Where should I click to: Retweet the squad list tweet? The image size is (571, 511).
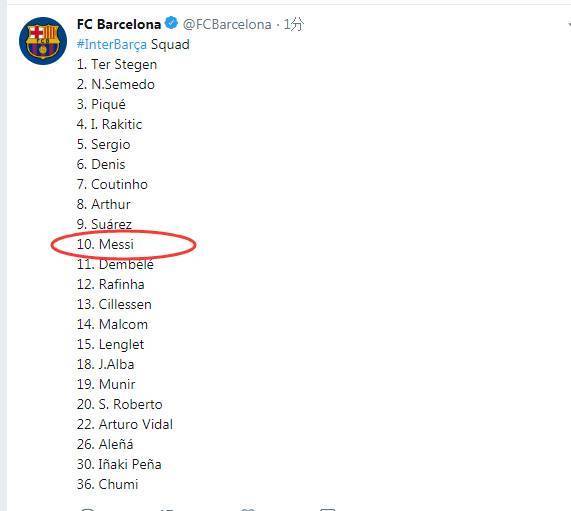[x=168, y=509]
